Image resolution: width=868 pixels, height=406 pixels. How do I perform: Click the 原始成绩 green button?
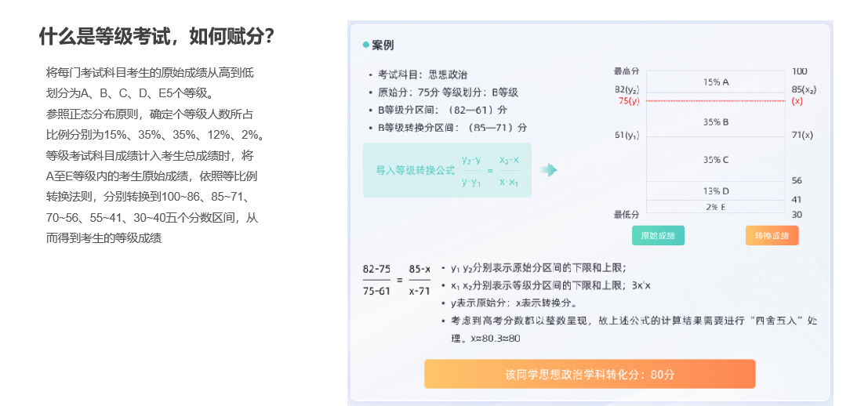658,236
